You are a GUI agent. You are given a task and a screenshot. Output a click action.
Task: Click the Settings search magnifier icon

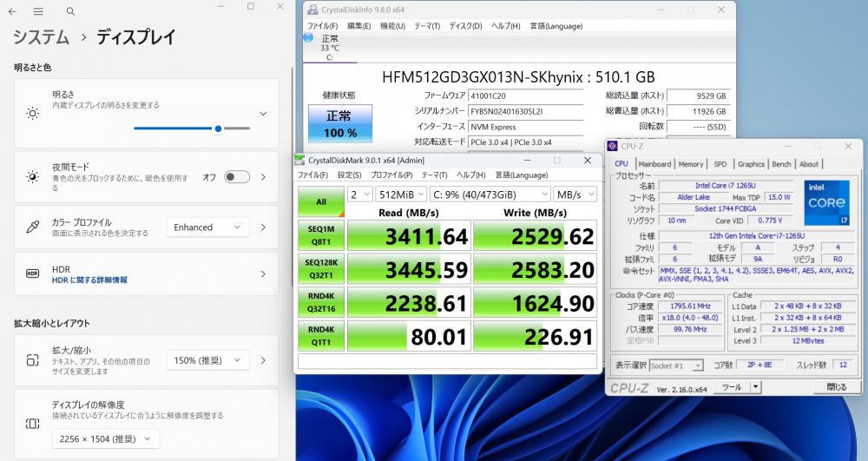coord(70,11)
